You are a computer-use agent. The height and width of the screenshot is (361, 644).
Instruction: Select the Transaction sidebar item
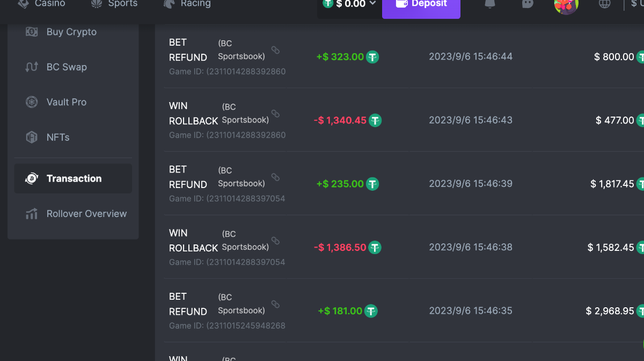click(74, 178)
